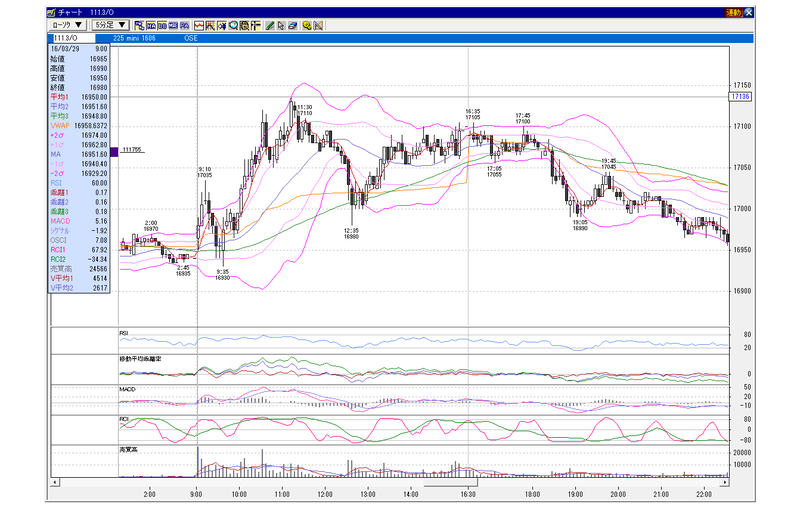Click the PA indicator toolbar icon
800x507 pixels.
click(185, 26)
